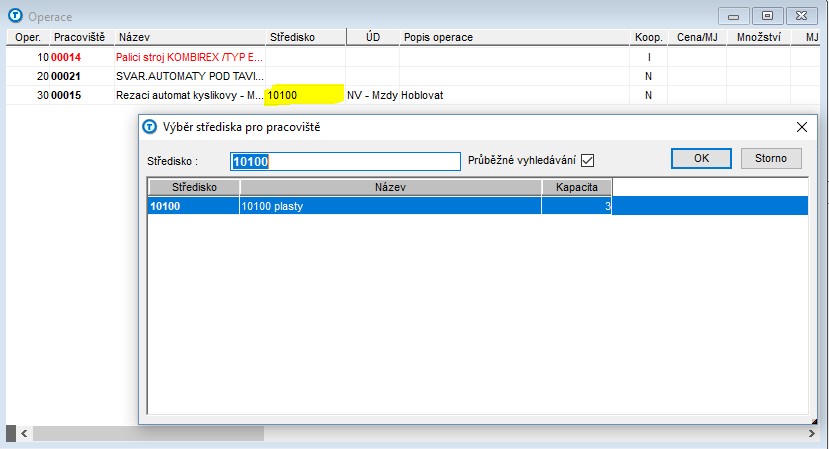Click the Středisko search input field
829x449 pixels.
(344, 162)
